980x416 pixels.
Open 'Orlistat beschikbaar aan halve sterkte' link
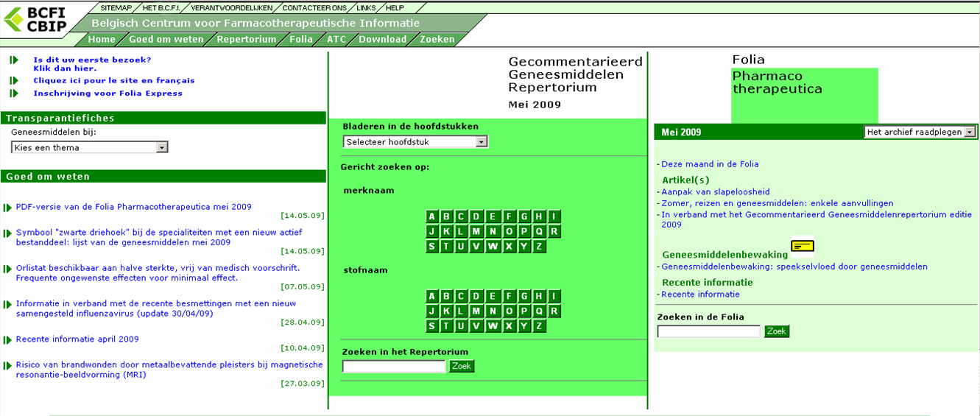pyautogui.click(x=158, y=273)
